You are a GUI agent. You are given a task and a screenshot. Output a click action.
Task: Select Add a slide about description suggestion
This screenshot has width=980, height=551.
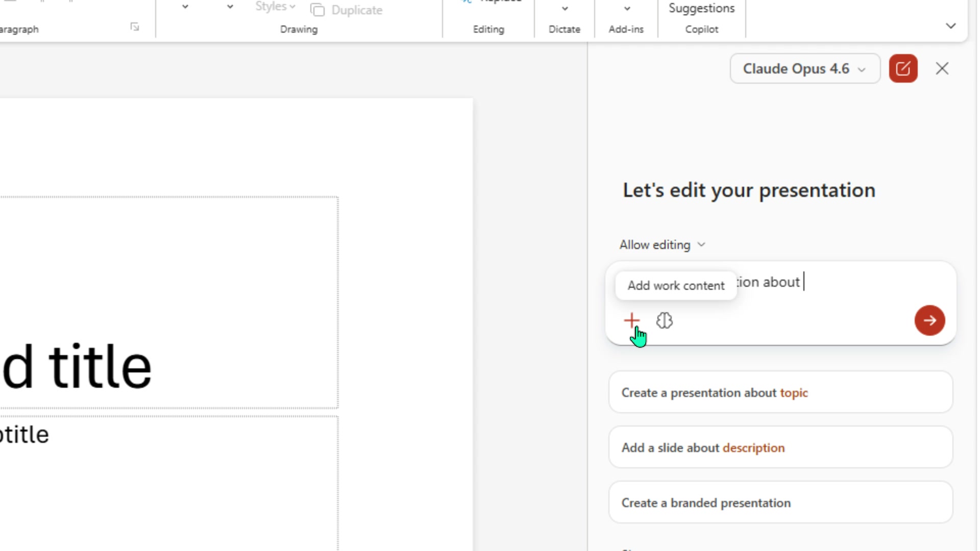tap(780, 447)
